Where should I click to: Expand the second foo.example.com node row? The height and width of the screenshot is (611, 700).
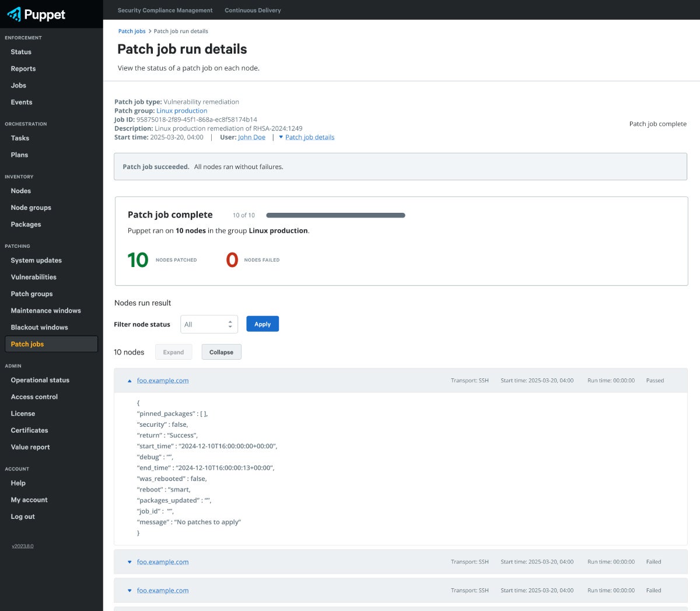click(x=129, y=562)
